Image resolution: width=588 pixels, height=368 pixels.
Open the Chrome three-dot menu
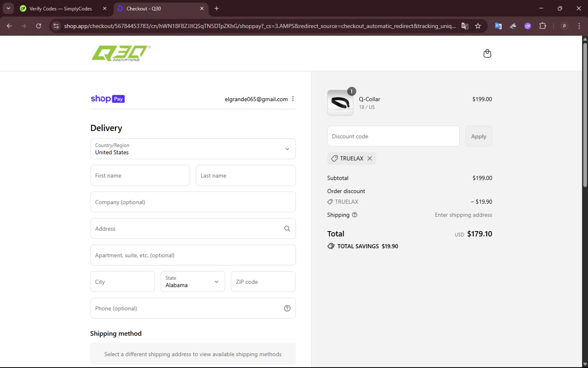pos(579,26)
